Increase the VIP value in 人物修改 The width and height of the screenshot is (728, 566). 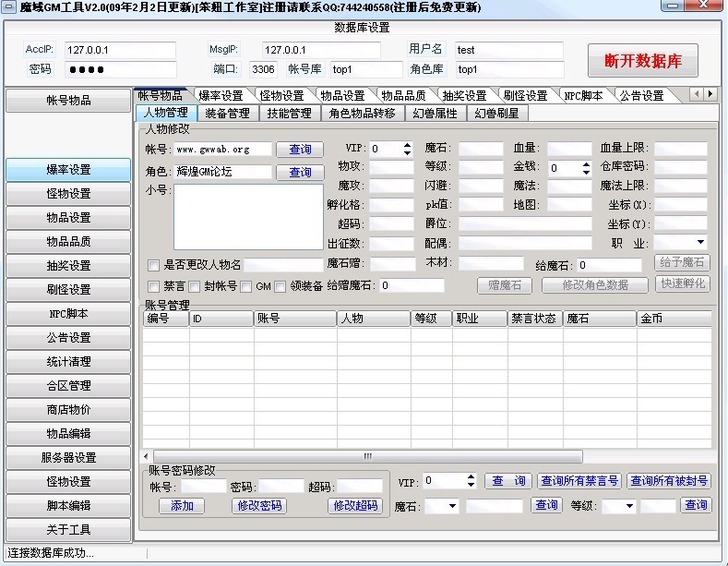407,145
